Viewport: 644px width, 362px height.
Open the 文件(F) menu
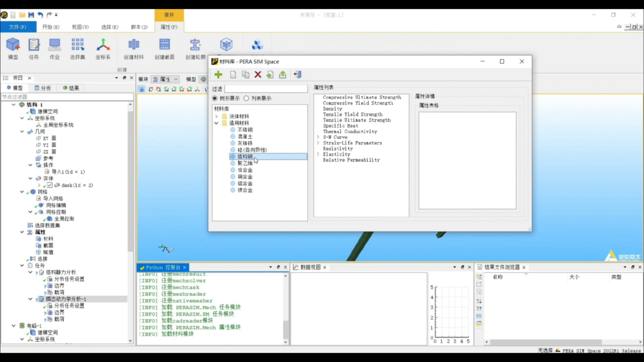point(18,27)
